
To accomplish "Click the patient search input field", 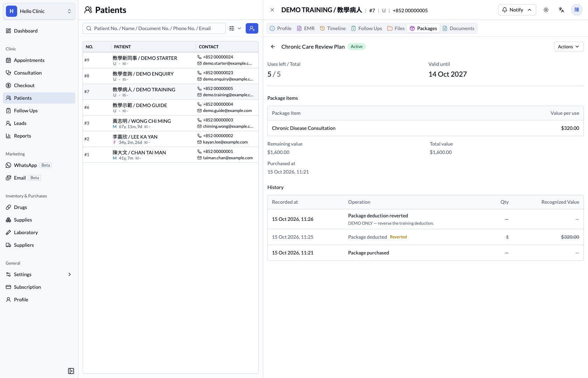I will (154, 28).
